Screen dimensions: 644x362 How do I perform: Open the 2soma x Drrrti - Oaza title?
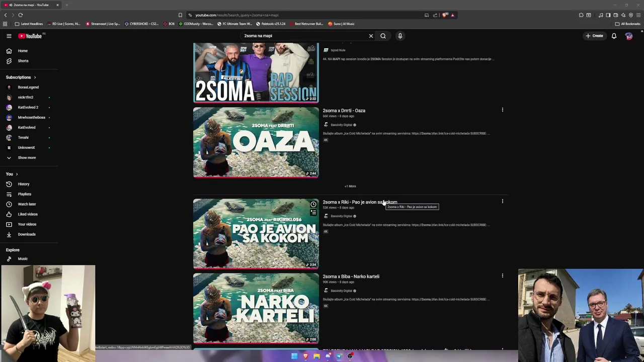click(x=344, y=111)
